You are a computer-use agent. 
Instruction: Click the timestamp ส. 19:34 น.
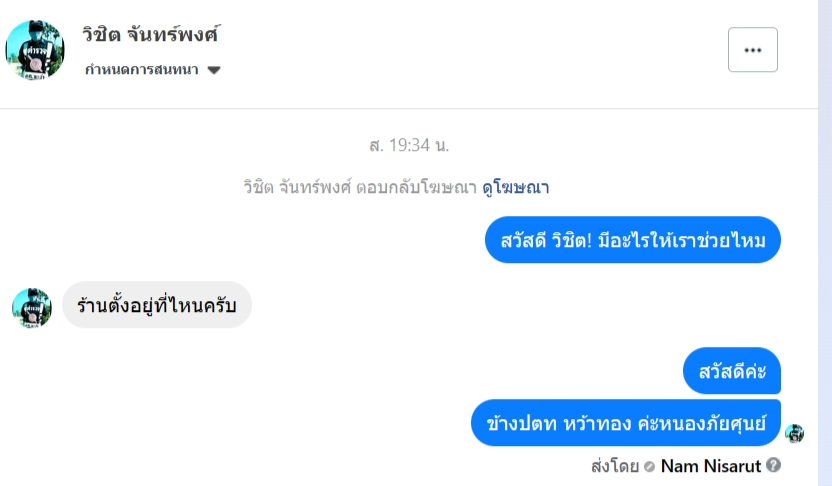click(x=409, y=145)
